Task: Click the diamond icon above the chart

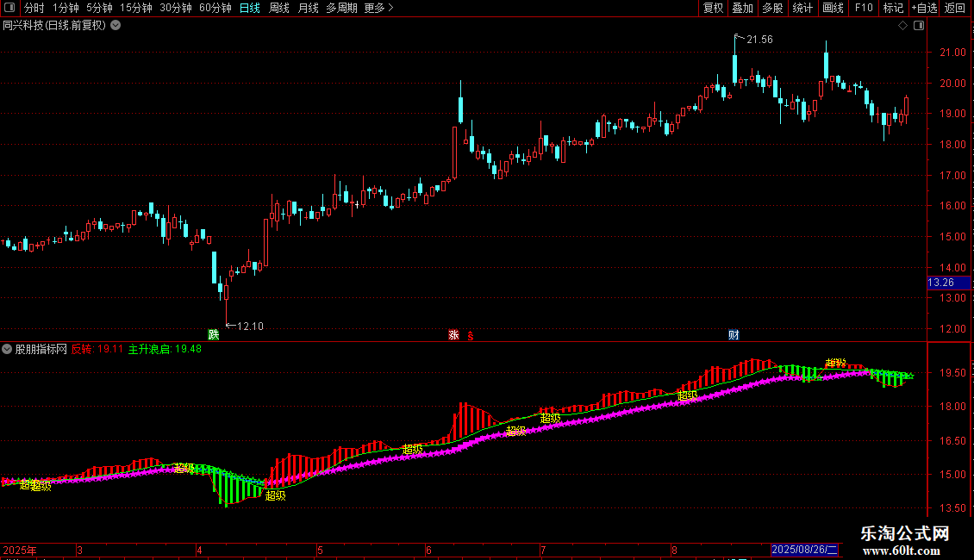Action: pos(902,26)
